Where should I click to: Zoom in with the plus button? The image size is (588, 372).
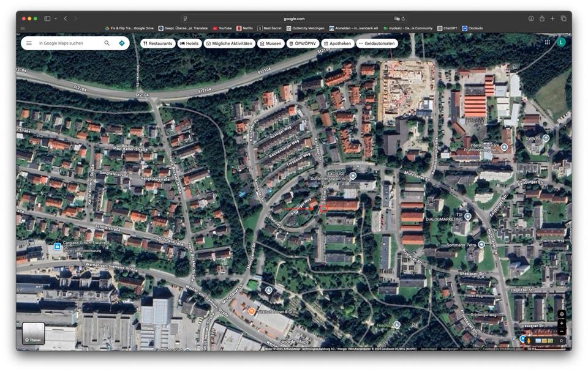562,323
